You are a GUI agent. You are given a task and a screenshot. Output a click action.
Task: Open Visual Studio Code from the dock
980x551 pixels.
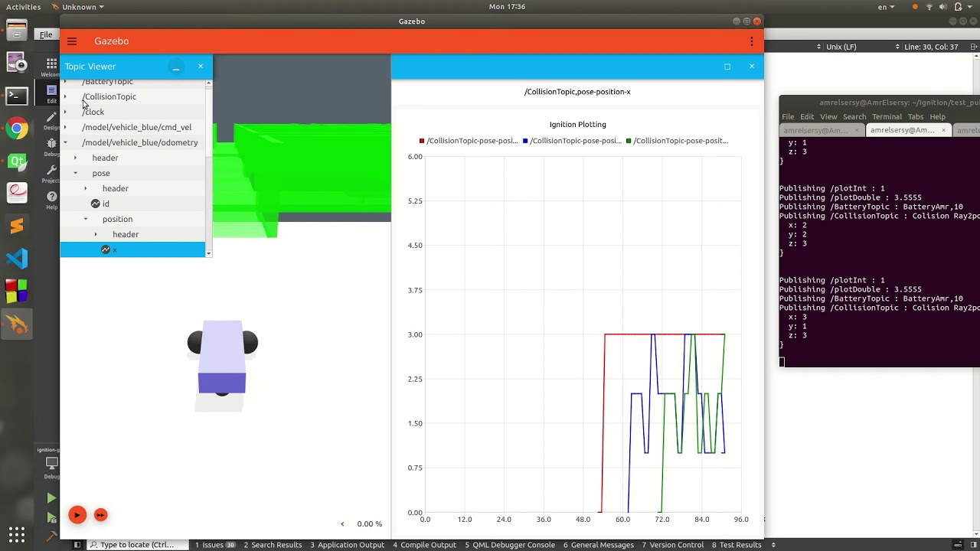pos(17,259)
